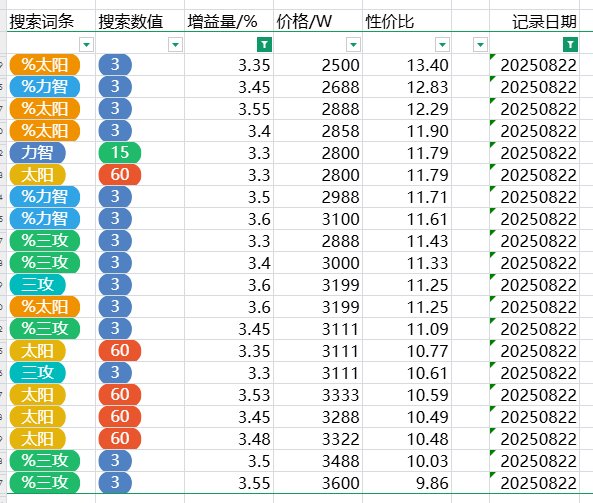The image size is (593, 503).
Task: Click the 力智 tag without percent sign
Action: pyautogui.click(x=37, y=153)
